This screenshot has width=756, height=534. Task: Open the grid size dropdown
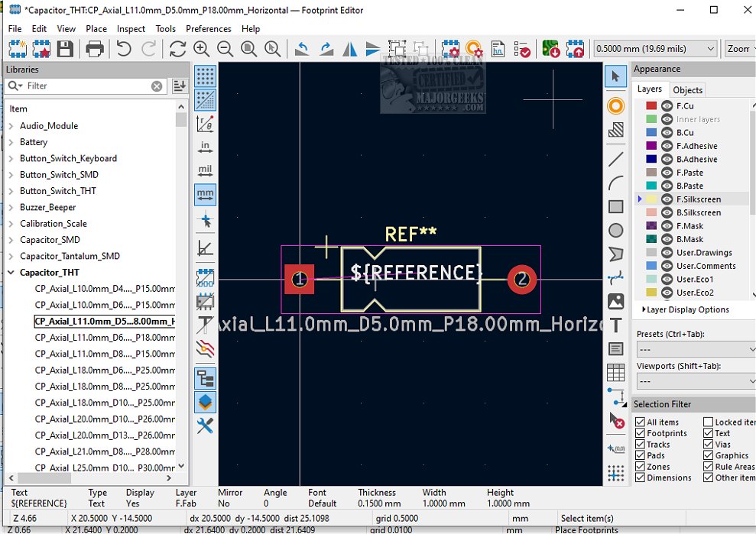point(655,49)
